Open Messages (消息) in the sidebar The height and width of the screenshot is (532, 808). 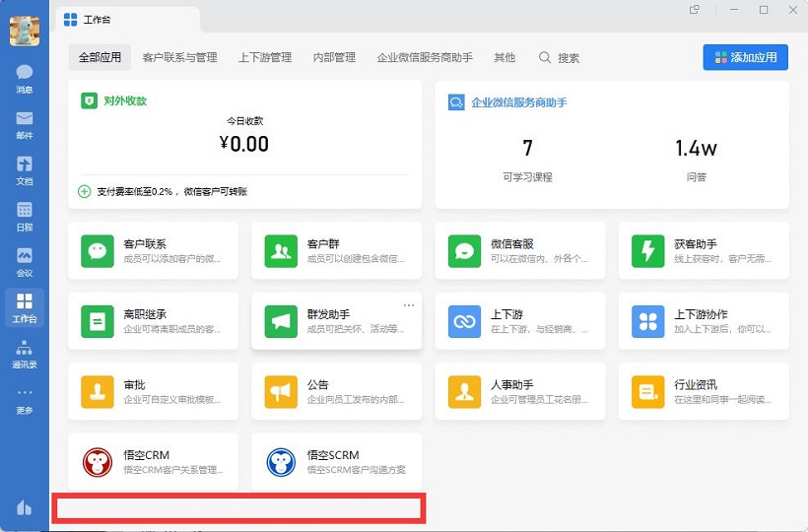tap(25, 78)
